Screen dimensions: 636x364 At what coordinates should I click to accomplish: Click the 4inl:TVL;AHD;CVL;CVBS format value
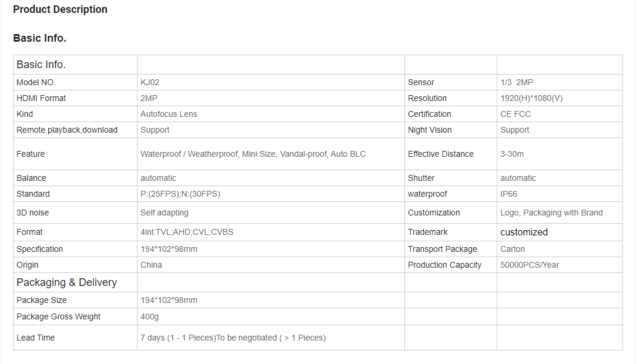point(187,232)
